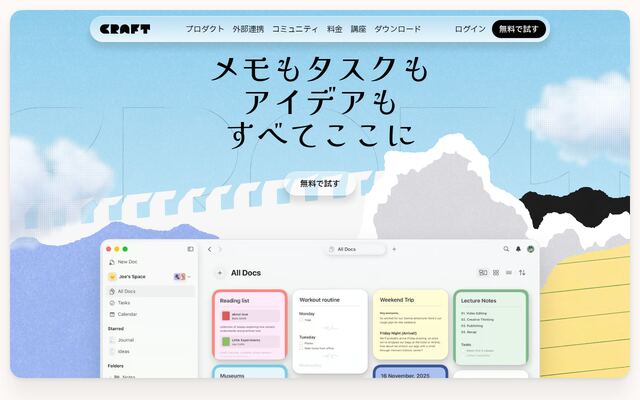Select the All Docs tab in toolbar
Image resolution: width=640 pixels, height=400 pixels.
[356, 249]
